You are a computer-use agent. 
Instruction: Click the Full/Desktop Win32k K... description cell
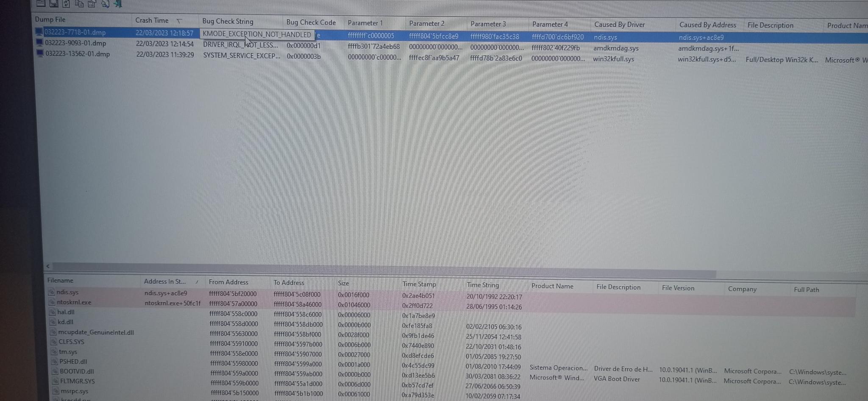tap(782, 59)
